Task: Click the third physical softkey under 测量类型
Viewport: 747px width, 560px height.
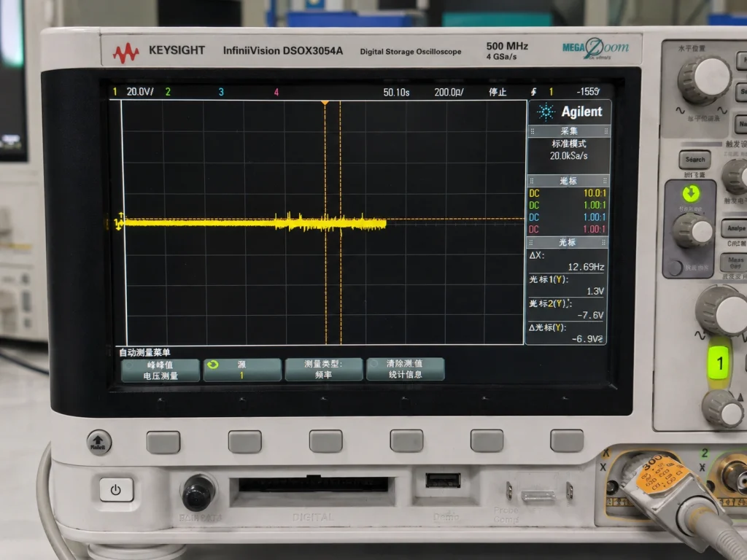Action: click(x=326, y=441)
